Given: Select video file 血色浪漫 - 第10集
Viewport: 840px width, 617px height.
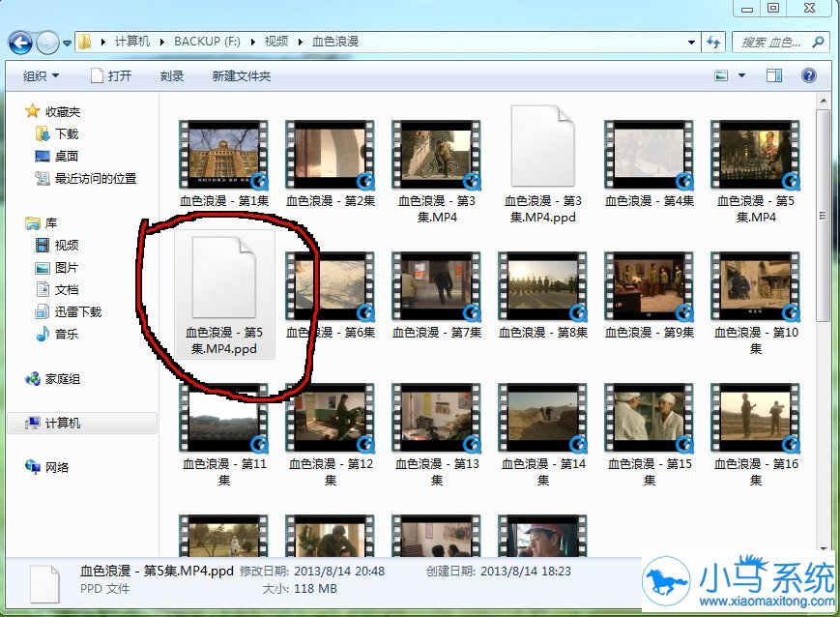Looking at the screenshot, I should [x=755, y=304].
